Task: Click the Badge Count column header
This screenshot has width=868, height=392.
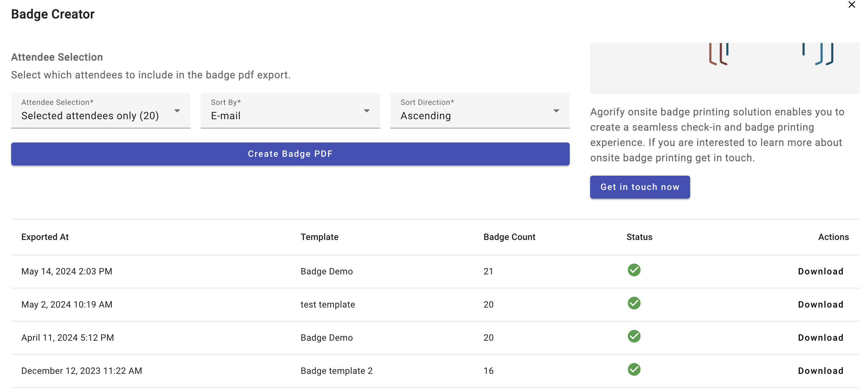Action: (x=509, y=237)
